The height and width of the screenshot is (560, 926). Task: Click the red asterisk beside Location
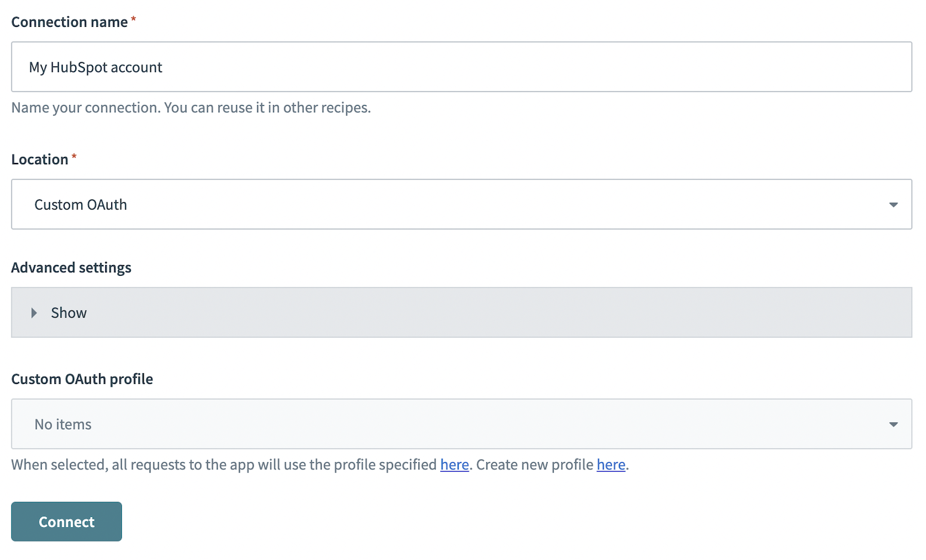[x=74, y=157]
